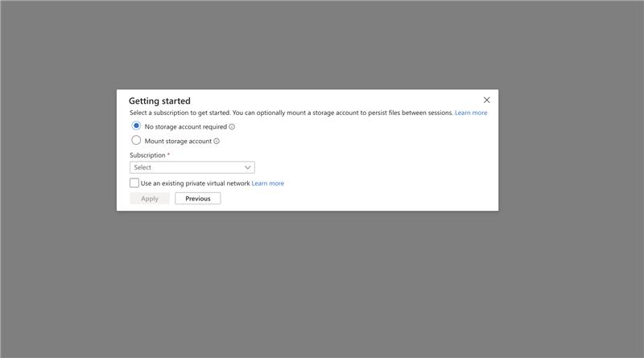Choose the Mount storage account radio button
The width and height of the screenshot is (644, 358).
(136, 141)
